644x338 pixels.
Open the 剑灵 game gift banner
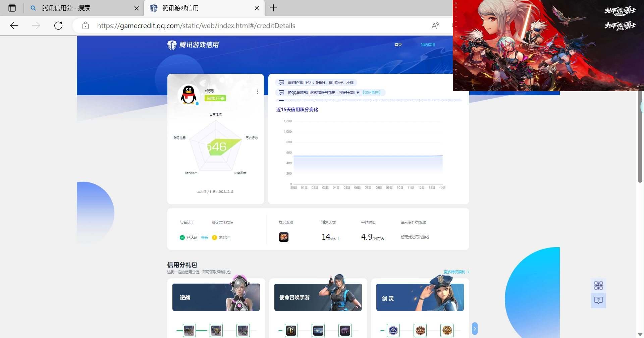point(420,297)
